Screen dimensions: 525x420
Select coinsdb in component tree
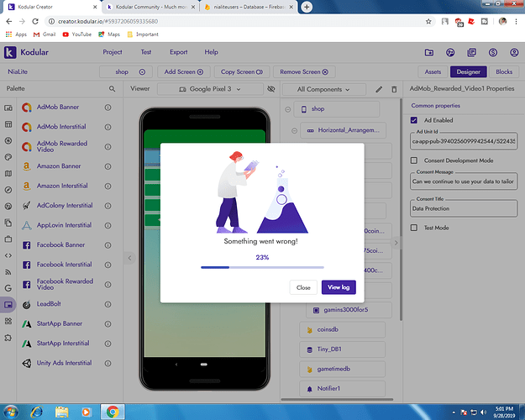click(342, 329)
